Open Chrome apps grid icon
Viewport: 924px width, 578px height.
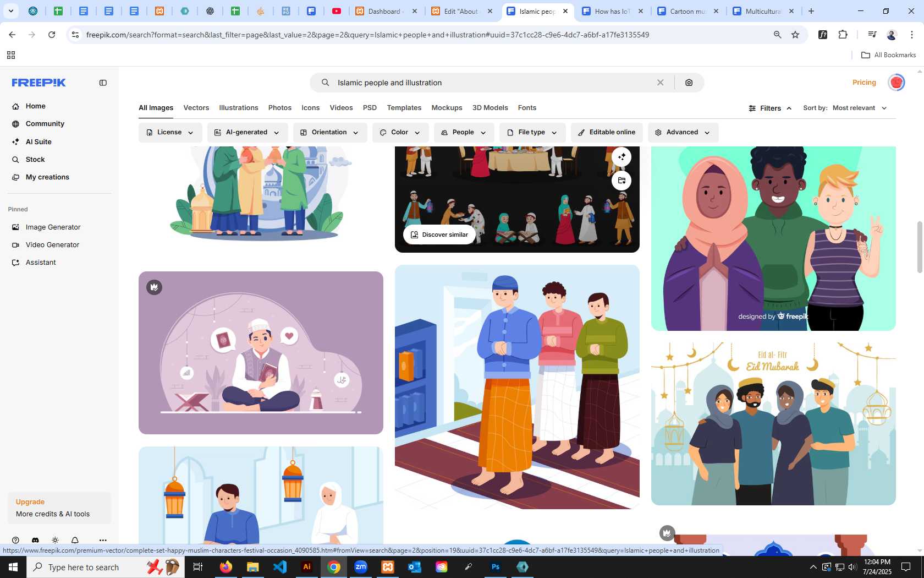pos(11,55)
